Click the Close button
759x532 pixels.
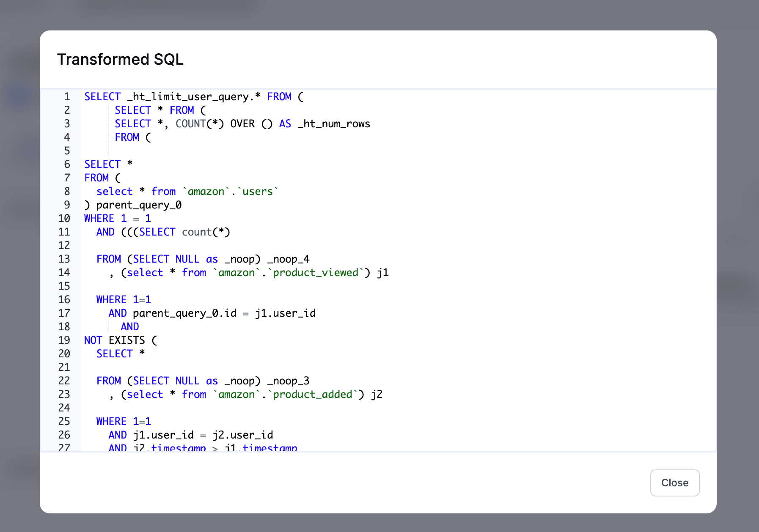coord(674,483)
